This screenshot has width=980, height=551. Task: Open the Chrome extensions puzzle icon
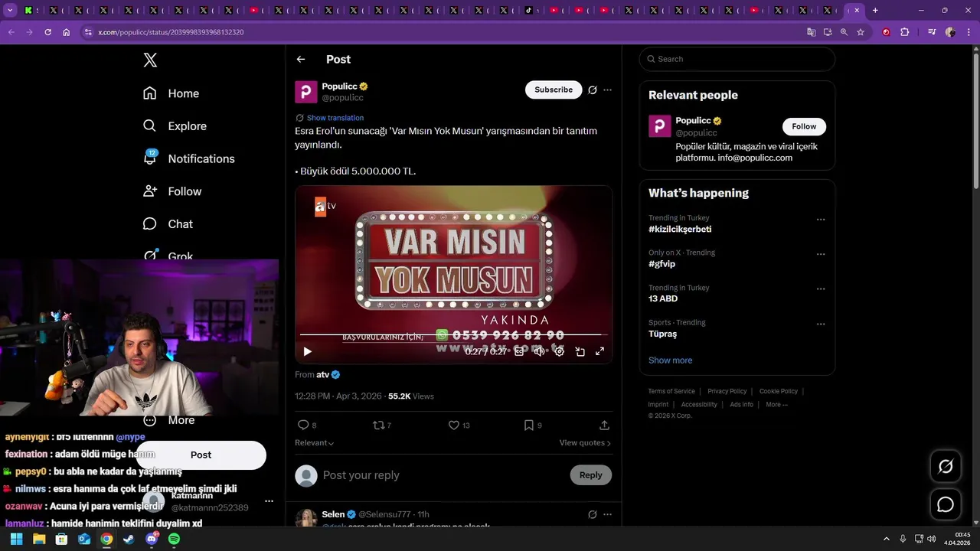coord(905,32)
